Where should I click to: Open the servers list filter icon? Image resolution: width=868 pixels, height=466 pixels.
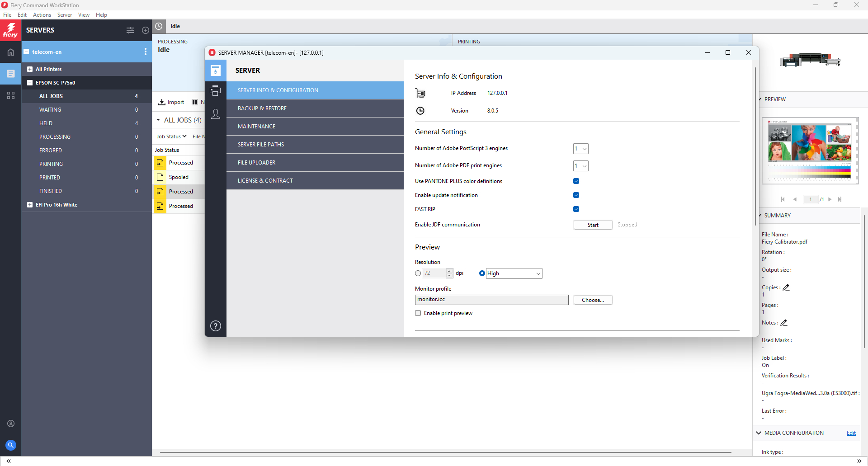pyautogui.click(x=130, y=30)
